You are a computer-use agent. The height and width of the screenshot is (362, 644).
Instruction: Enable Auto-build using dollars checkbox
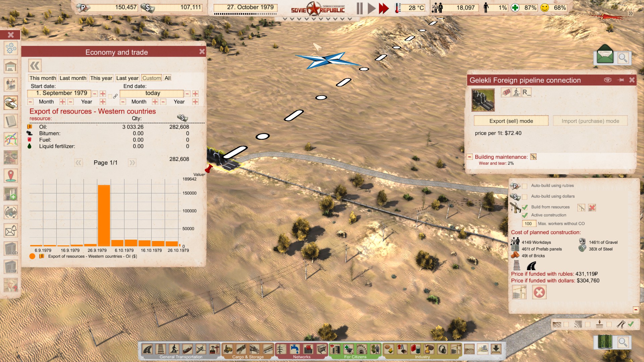point(525,197)
